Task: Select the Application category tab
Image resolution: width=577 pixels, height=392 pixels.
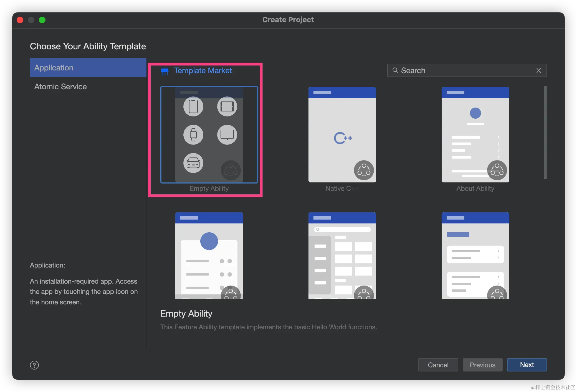Action: pos(88,68)
